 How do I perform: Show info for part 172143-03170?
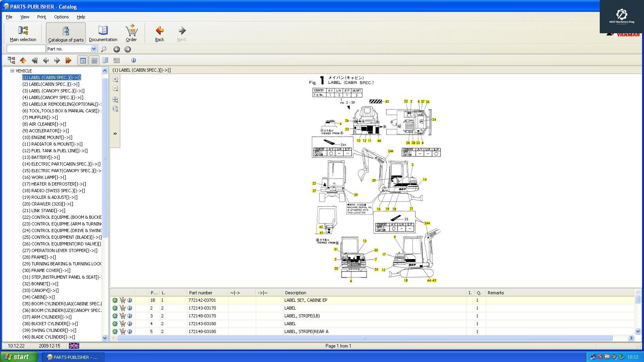pos(130,308)
